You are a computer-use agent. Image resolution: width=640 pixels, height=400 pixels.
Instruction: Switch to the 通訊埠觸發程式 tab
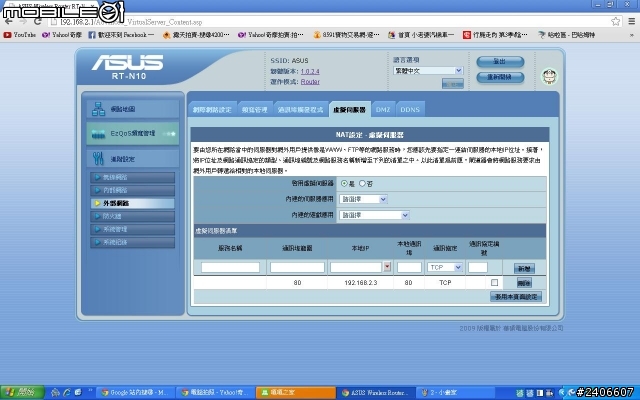[x=301, y=109]
